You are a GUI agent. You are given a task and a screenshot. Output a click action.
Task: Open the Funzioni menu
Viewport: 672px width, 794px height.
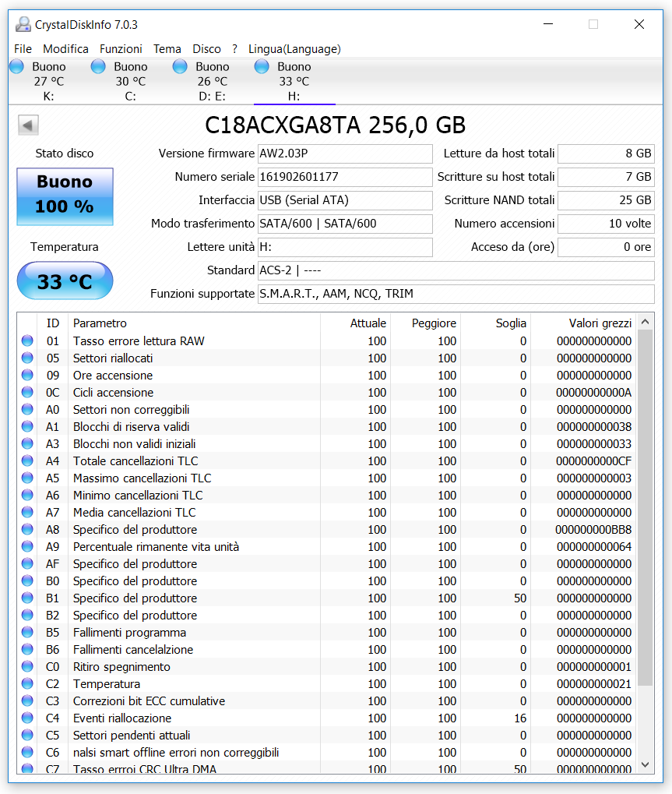pyautogui.click(x=121, y=49)
